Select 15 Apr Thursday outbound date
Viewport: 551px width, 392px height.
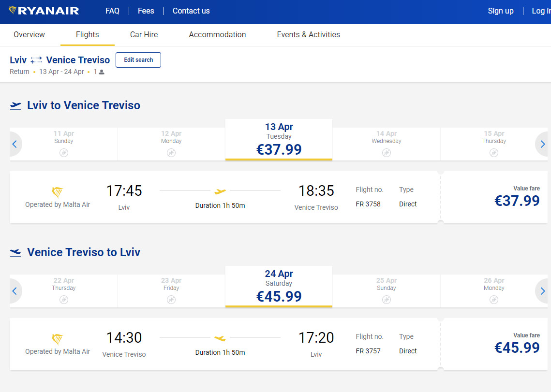[494, 144]
